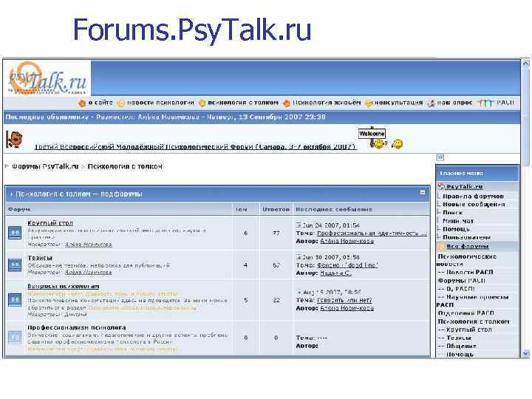Image resolution: width=532 pixels, height=399 pixels.
Task: Open the 'Круглый стол' forum link
Action: (x=50, y=223)
